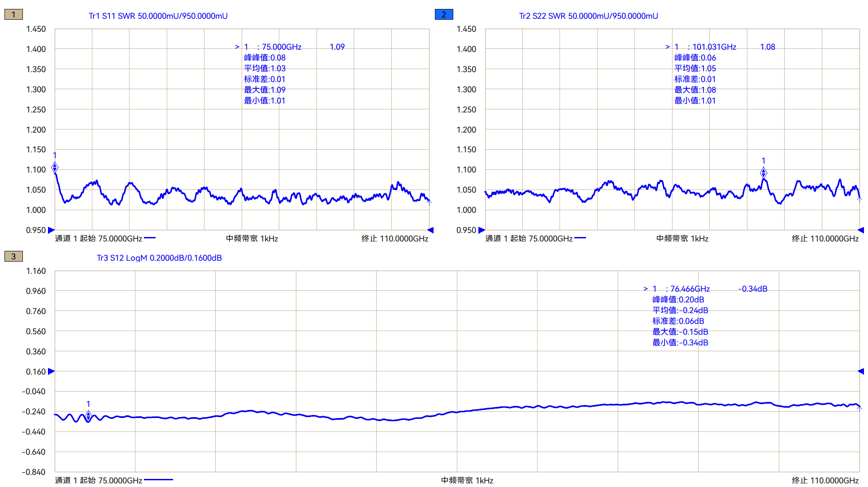The height and width of the screenshot is (487, 868).
Task: Click right reference triangle in S22 window
Action: pyautogui.click(x=861, y=230)
